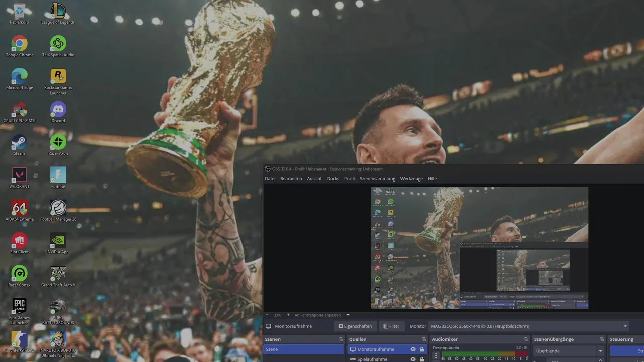Launch VALORANT desktop shortcut
644x362 pixels.
click(19, 177)
